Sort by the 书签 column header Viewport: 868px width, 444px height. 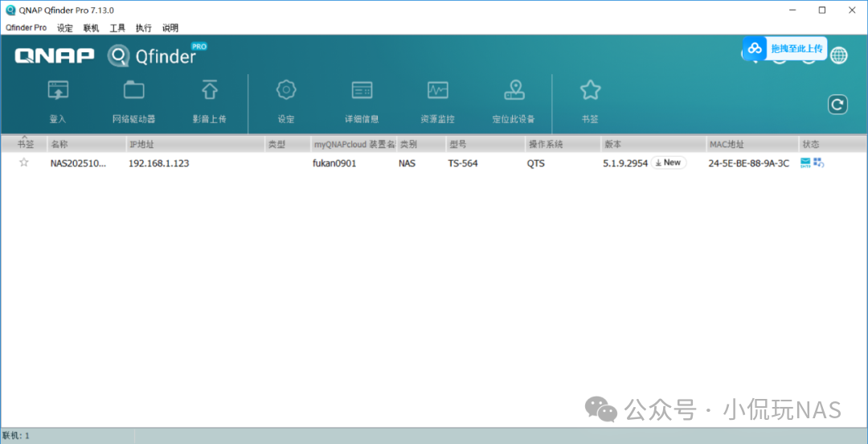tap(24, 144)
